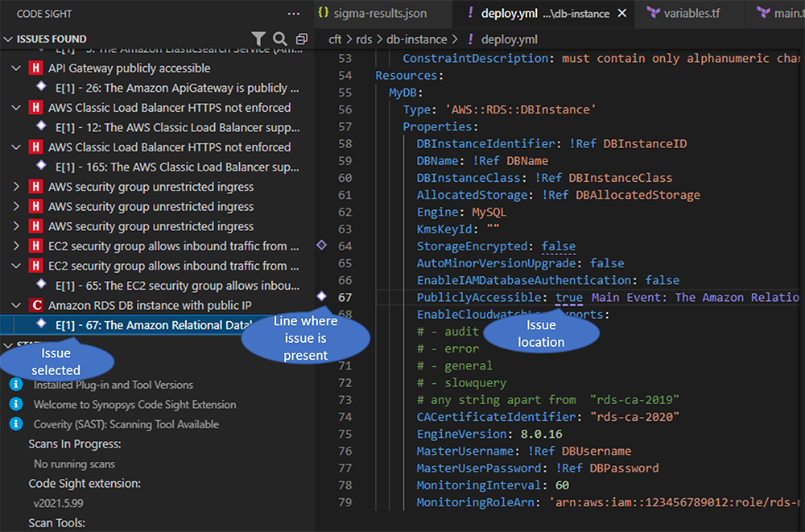Click the diamond gutter marker on line 67
The height and width of the screenshot is (532, 805).
tap(322, 297)
